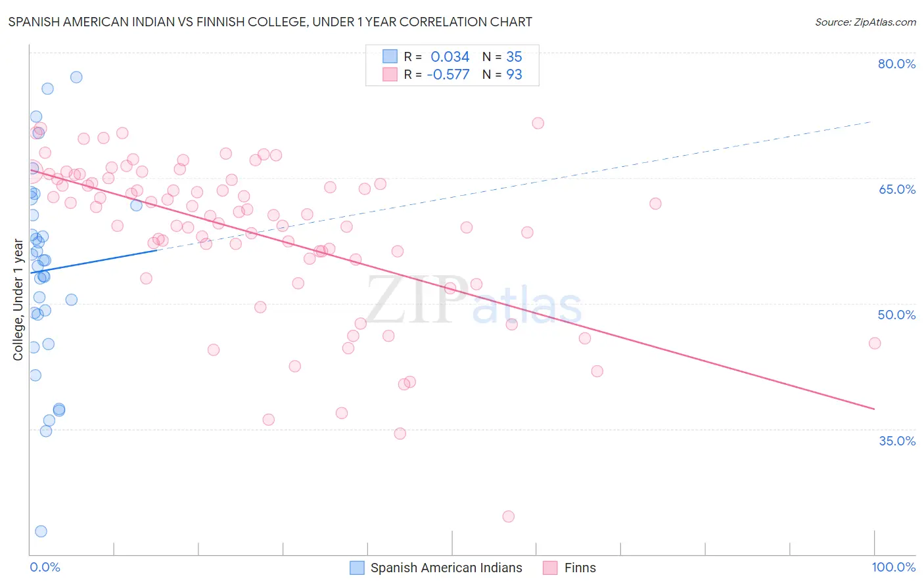The width and height of the screenshot is (924, 586).
Task: Click the blue swatch beside R = 0.034
Action: point(390,56)
